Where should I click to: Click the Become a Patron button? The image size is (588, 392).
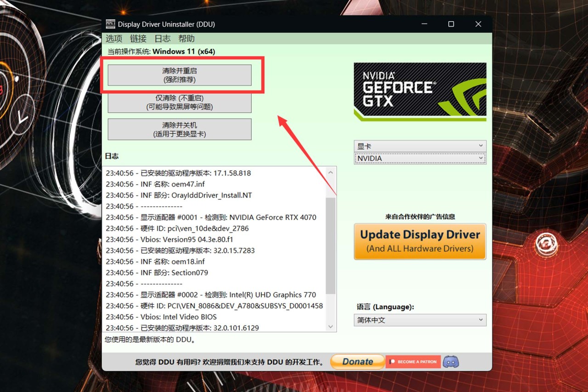(413, 362)
